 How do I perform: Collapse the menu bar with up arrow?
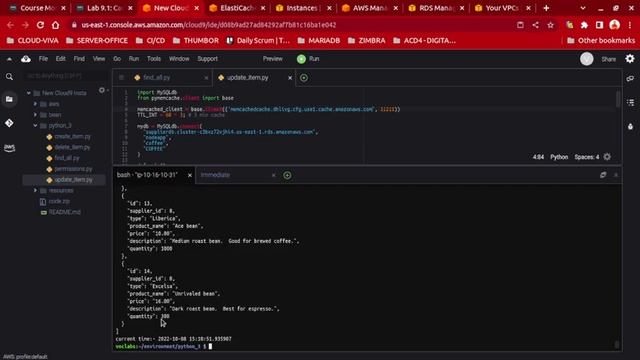[x=9, y=59]
